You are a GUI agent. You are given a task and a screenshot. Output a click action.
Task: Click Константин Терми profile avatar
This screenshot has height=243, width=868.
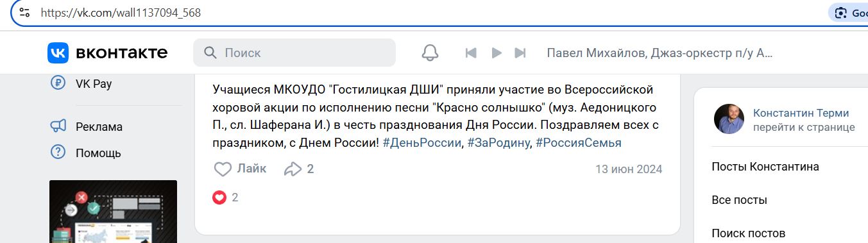tap(729, 119)
